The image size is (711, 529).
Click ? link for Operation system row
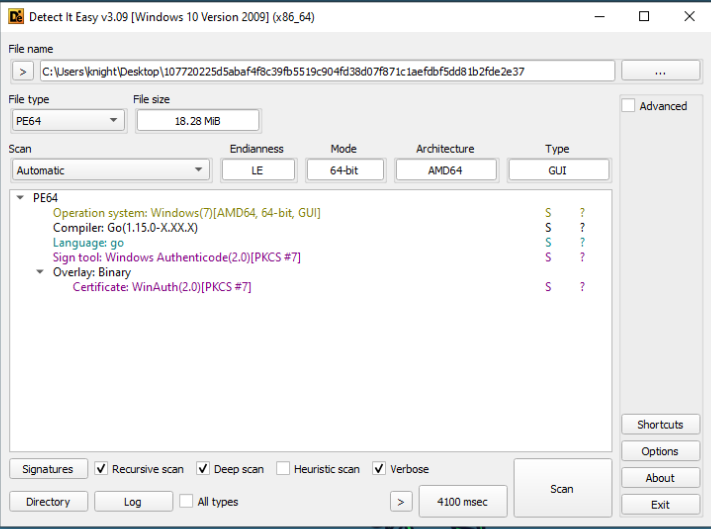tap(582, 213)
